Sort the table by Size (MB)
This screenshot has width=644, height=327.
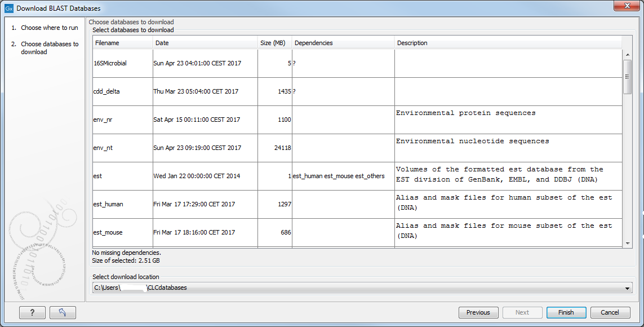pyautogui.click(x=274, y=42)
